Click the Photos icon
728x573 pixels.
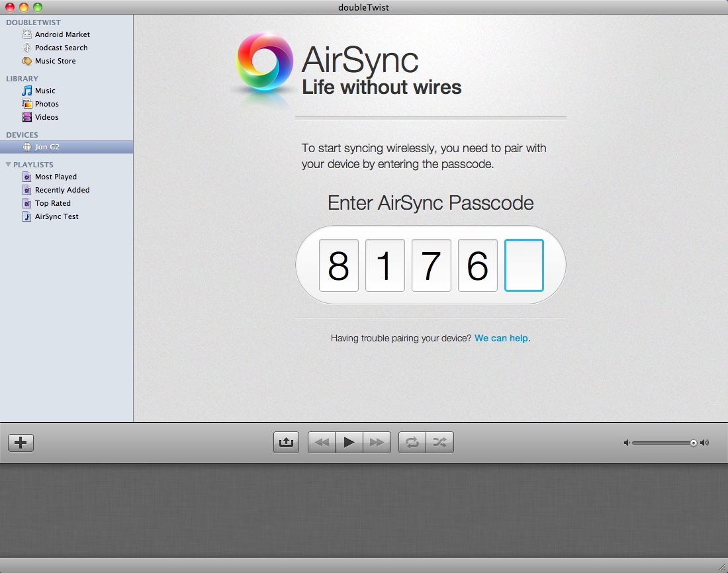(27, 104)
